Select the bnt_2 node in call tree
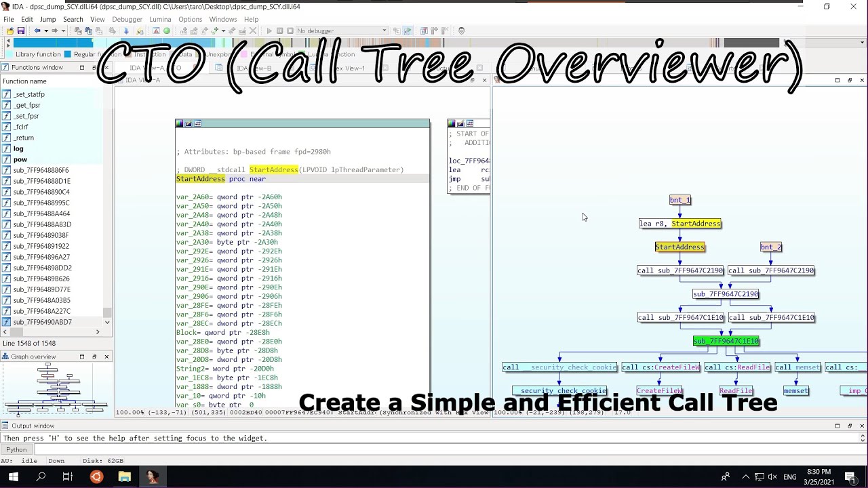 (x=771, y=247)
